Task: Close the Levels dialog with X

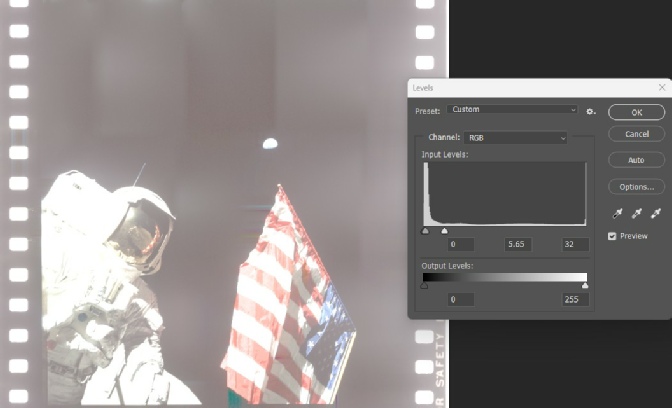Action: click(661, 88)
